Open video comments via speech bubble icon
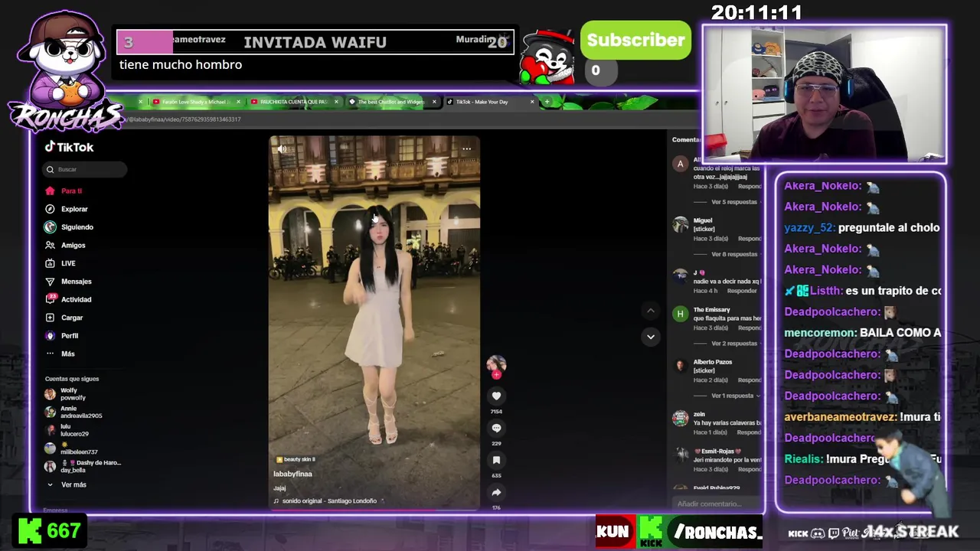 [496, 428]
